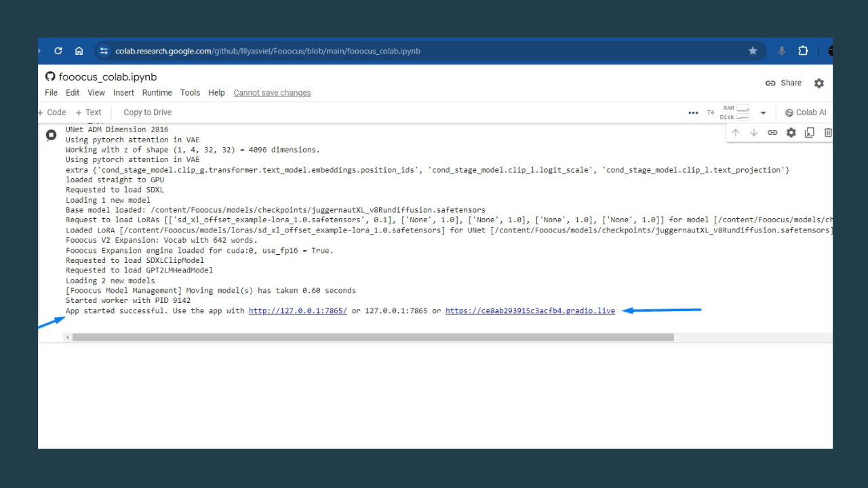The width and height of the screenshot is (868, 488).
Task: Go to the browser home page
Action: coord(79,51)
